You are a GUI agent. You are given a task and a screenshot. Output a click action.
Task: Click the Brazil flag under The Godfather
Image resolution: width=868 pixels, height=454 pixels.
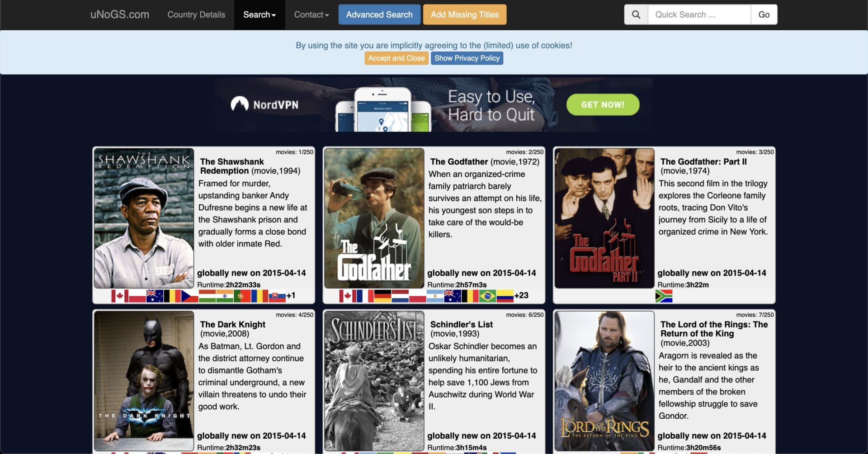click(x=487, y=296)
